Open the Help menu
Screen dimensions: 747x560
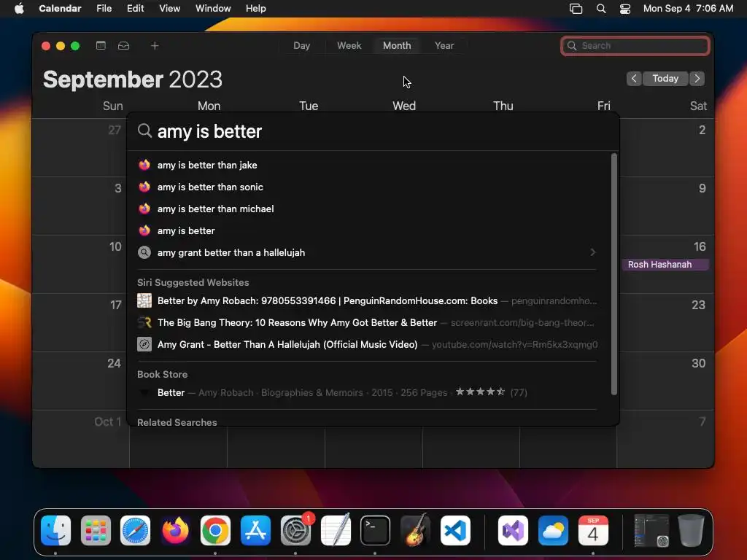click(256, 8)
